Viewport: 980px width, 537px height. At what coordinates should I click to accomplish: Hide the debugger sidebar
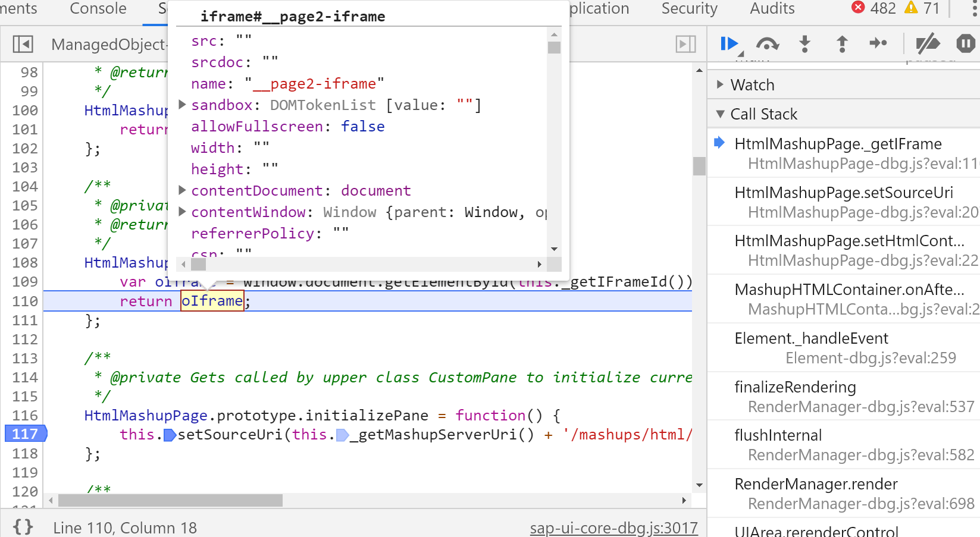(x=685, y=44)
